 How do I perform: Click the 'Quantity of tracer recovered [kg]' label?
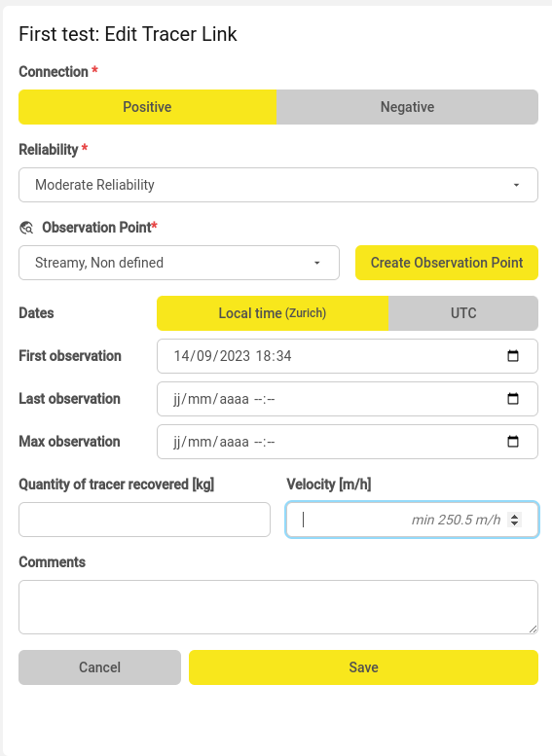tap(117, 485)
